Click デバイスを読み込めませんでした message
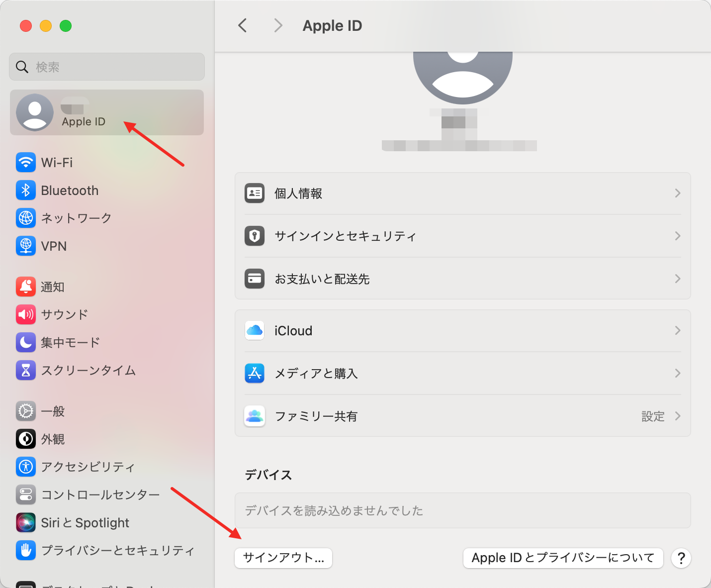This screenshot has height=588, width=711. pos(334,510)
